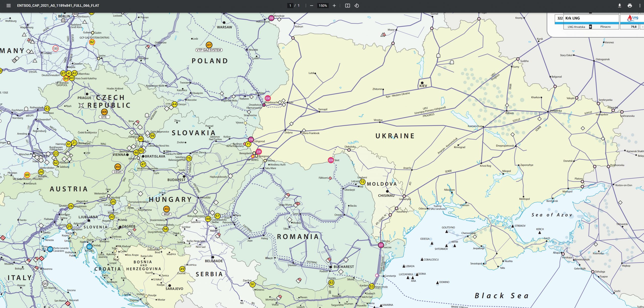Click yellow marker 58 near Dravaszerdahely
The width and height of the screenshot is (644, 308).
tap(165, 229)
